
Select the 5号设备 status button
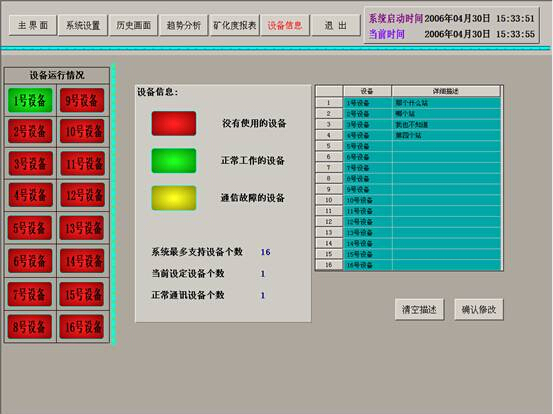coord(30,228)
